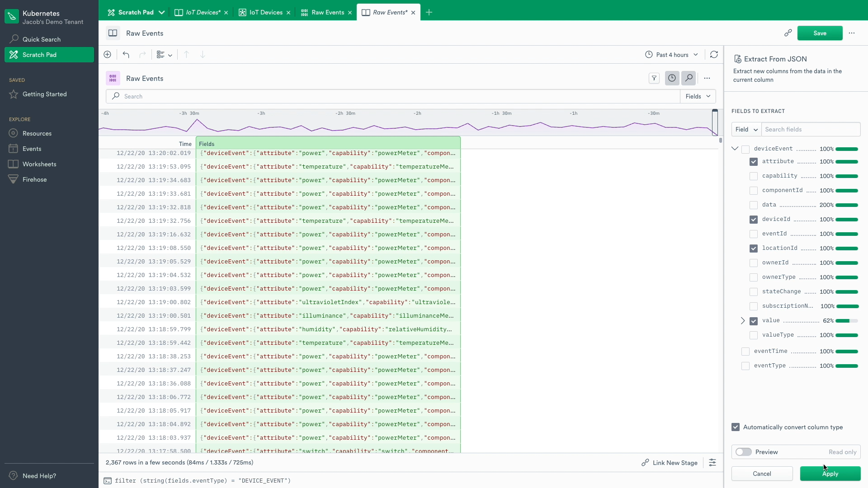Screen dimensions: 868x488
Task: Click the time range handle on the timeline chart
Action: tap(715, 122)
